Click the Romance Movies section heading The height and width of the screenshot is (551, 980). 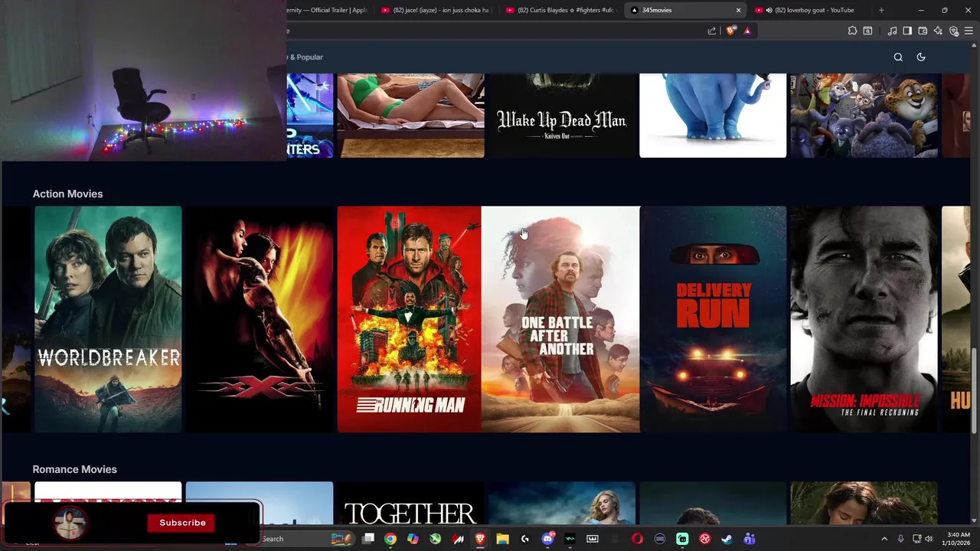74,469
